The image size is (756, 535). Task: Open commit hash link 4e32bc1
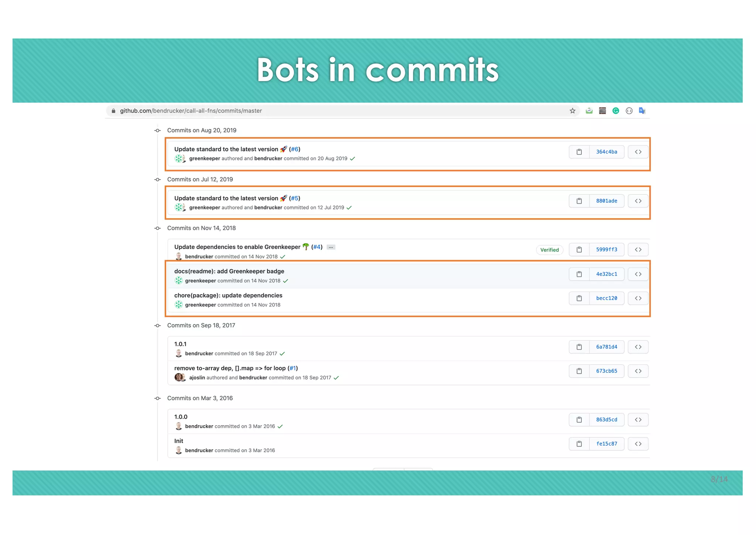tap(606, 274)
